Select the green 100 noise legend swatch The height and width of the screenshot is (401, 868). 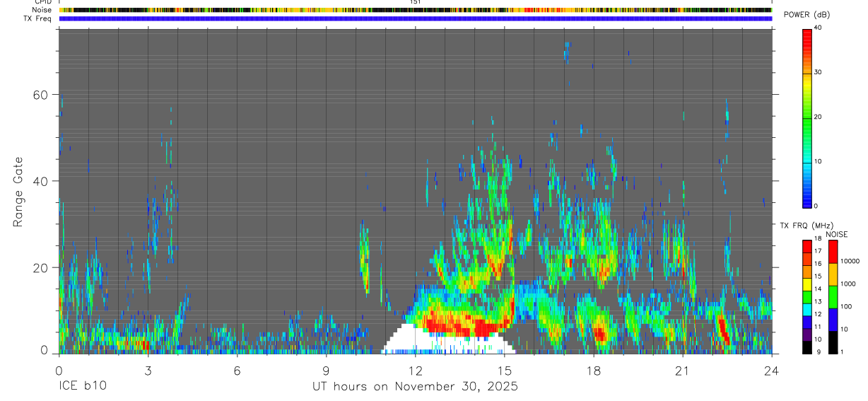(834, 296)
